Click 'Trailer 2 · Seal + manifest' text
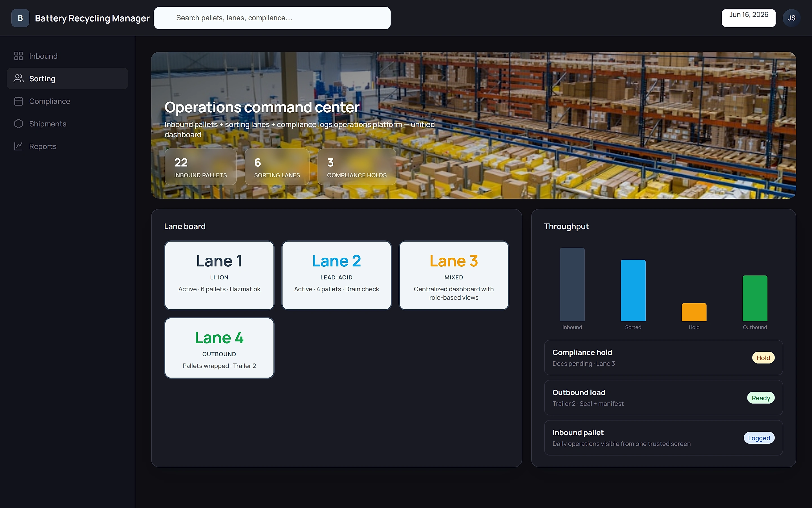This screenshot has height=508, width=812. pyautogui.click(x=588, y=404)
